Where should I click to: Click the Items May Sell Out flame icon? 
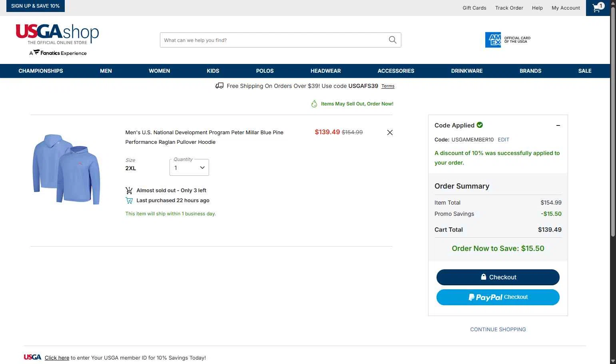[314, 104]
